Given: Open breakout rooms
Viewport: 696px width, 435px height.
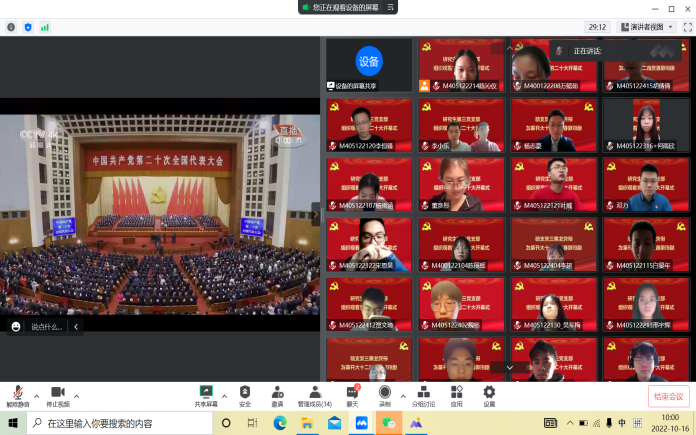Looking at the screenshot, I should 424,393.
